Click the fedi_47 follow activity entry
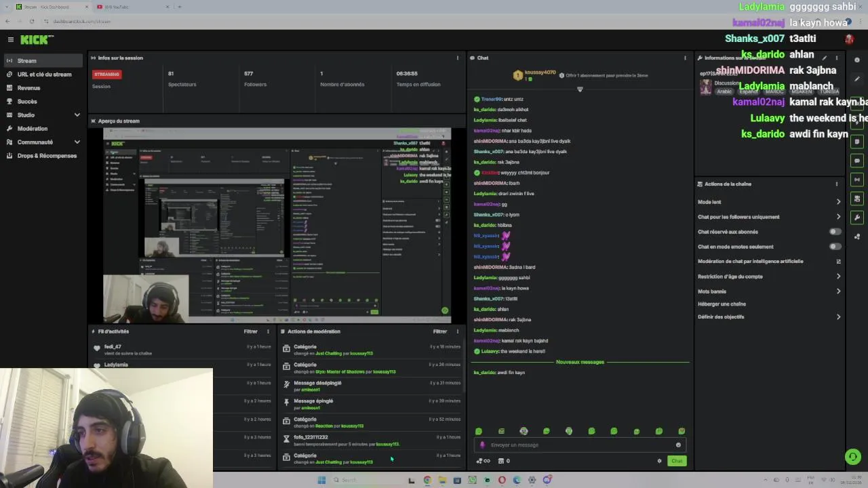This screenshot has width=868, height=488. [x=183, y=350]
